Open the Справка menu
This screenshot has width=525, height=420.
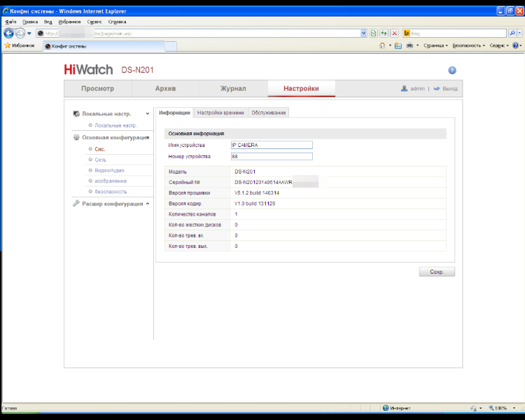click(x=117, y=22)
